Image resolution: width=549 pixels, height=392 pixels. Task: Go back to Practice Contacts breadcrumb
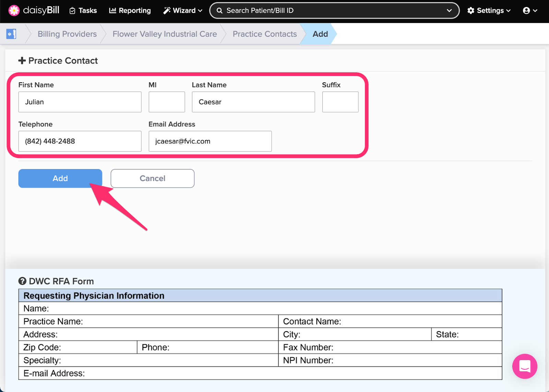tap(265, 34)
